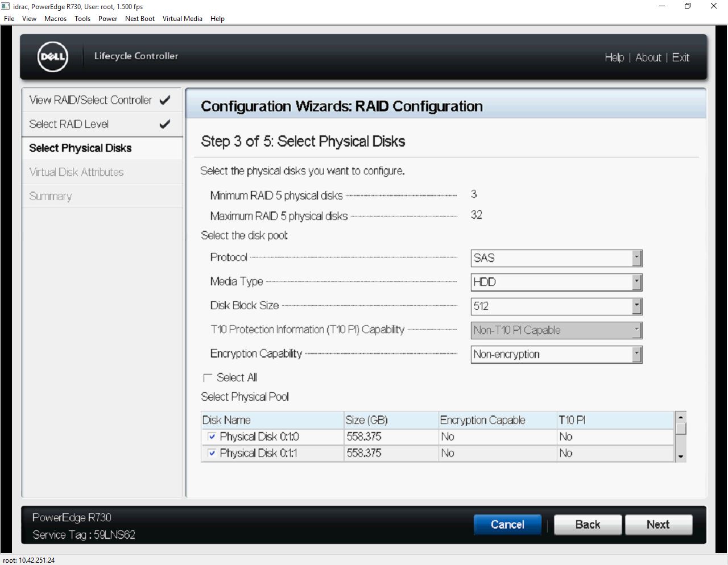Toggle the Select All checkbox
Screen dimensions: 728x565
point(208,377)
